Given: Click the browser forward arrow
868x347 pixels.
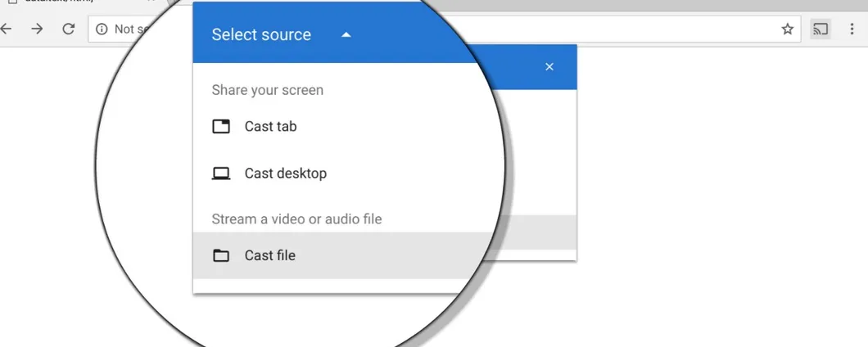Looking at the screenshot, I should (x=37, y=29).
